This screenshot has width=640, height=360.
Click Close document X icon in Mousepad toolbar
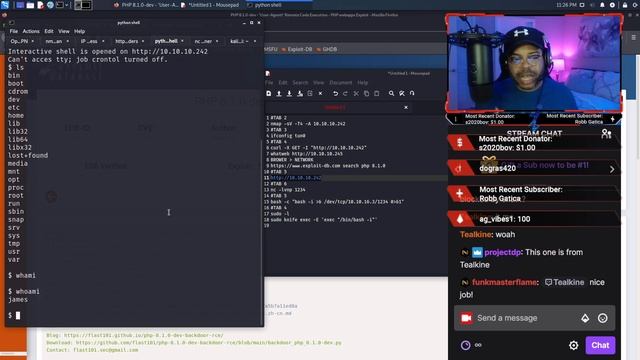[x=320, y=93]
